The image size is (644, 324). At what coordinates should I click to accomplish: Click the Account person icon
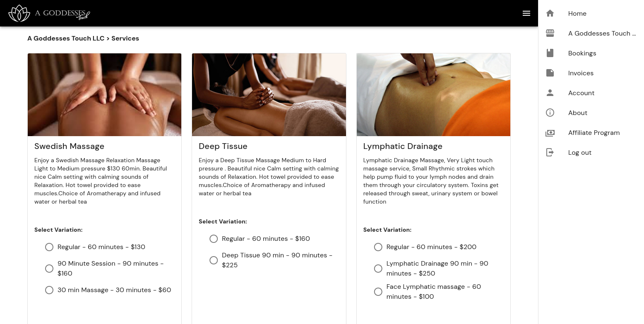click(x=550, y=93)
